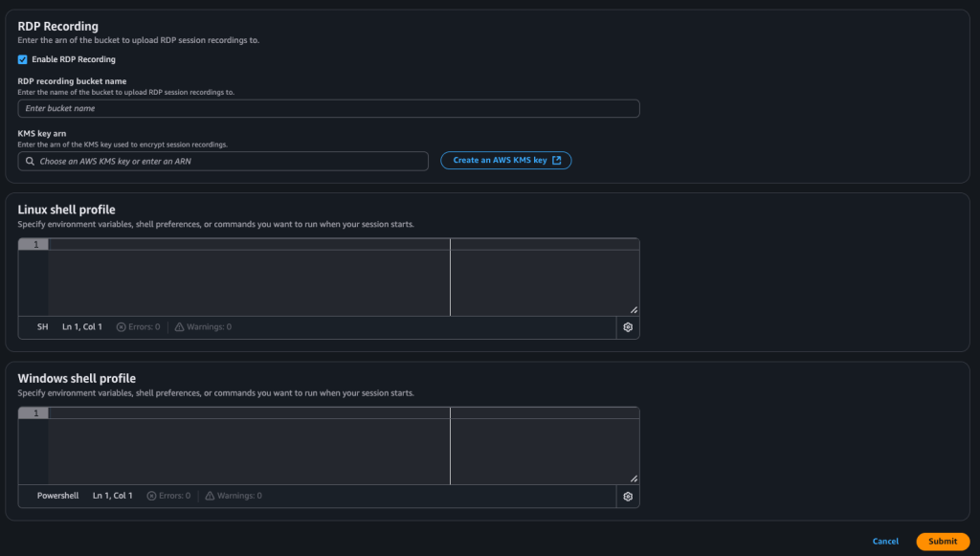The image size is (980, 556).
Task: Click the Windows editor resize handle
Action: (x=634, y=478)
